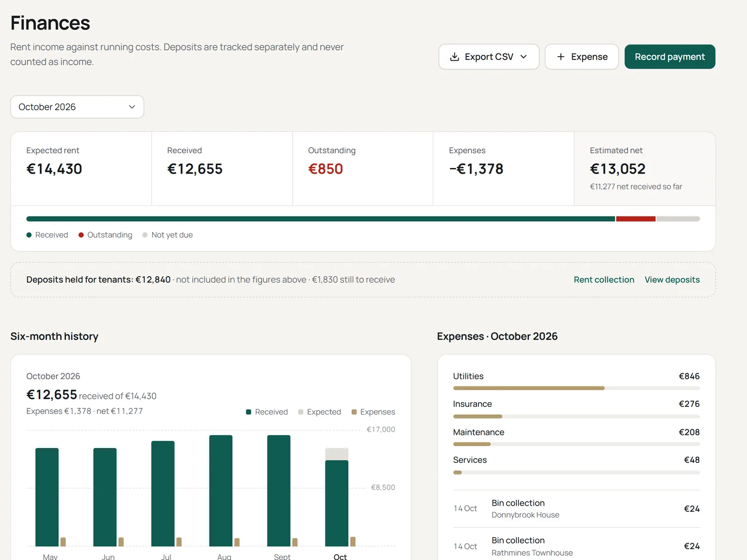Click the Utilities €846 expense row
The image size is (747, 560).
pos(576,381)
